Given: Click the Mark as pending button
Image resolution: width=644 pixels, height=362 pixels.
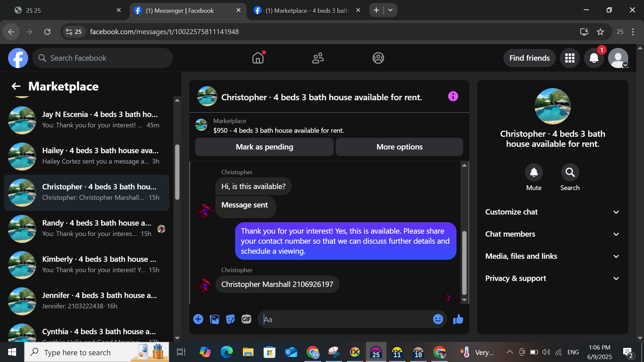Looking at the screenshot, I should tap(264, 147).
